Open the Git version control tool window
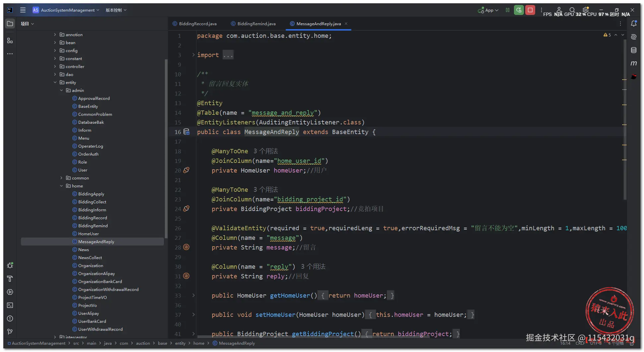The image size is (644, 352). coord(10,332)
